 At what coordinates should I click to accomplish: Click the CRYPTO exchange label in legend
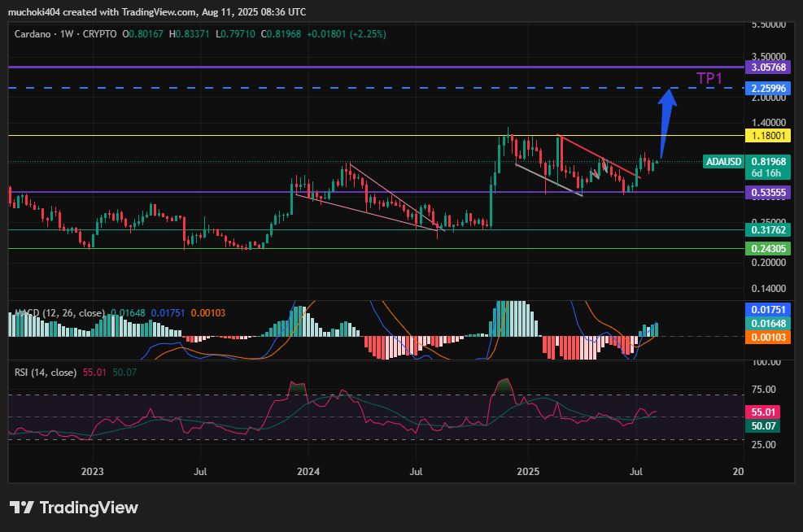click(x=100, y=34)
